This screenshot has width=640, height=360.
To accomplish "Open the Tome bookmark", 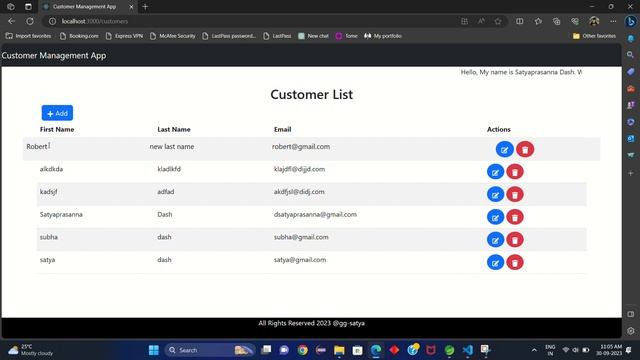I will (346, 36).
